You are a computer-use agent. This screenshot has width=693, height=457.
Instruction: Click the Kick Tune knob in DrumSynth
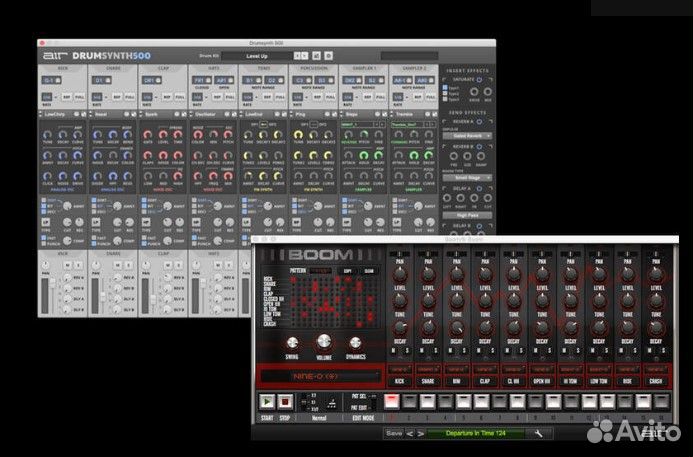pyautogui.click(x=47, y=135)
